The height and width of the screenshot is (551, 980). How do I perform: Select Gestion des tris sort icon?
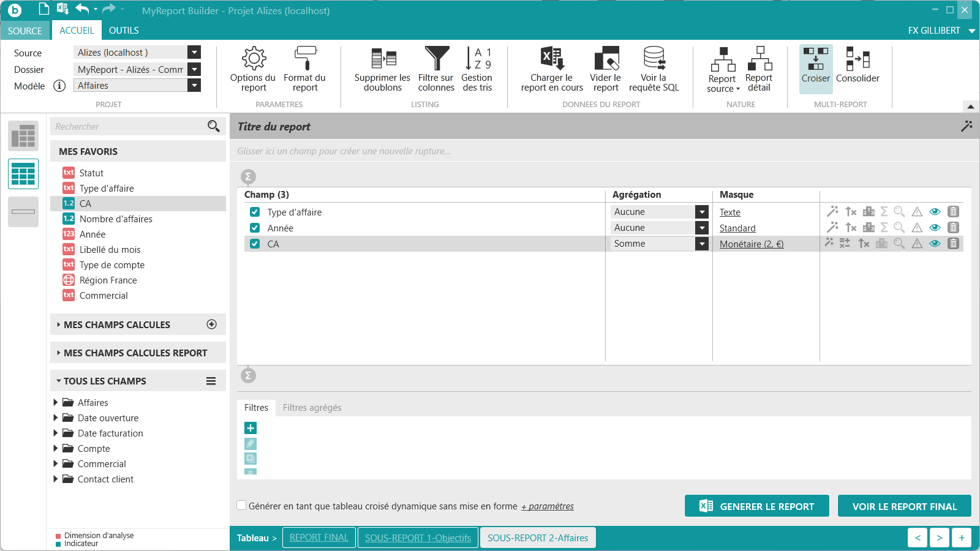click(477, 59)
